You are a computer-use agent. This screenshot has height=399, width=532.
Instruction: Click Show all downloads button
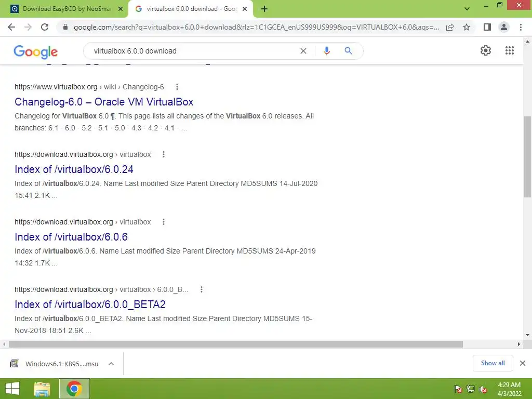[x=493, y=363]
